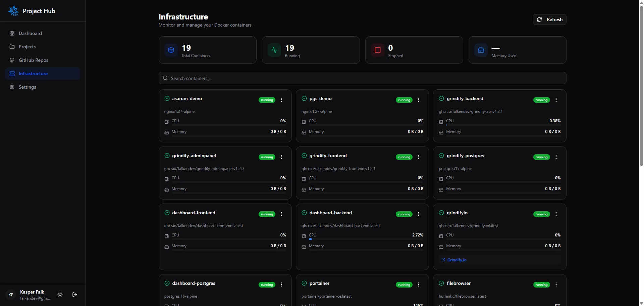Go to Projects in the sidebar
Image resolution: width=644 pixels, height=306 pixels.
point(43,47)
